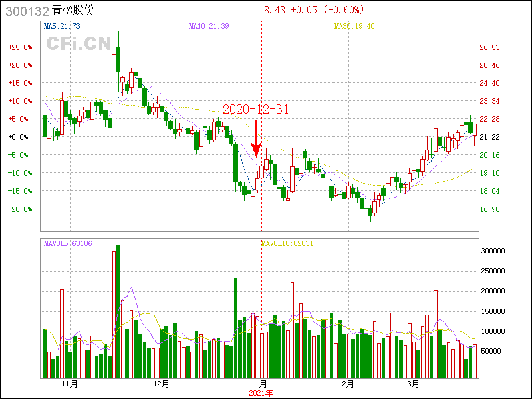Click the 26.53 price axis label
This screenshot has width=532, height=399.
(x=489, y=48)
